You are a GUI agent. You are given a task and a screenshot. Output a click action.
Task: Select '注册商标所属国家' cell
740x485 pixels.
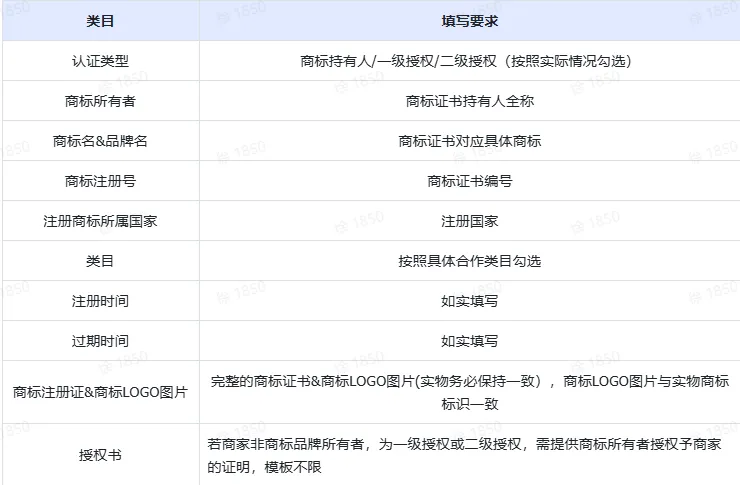(100, 221)
